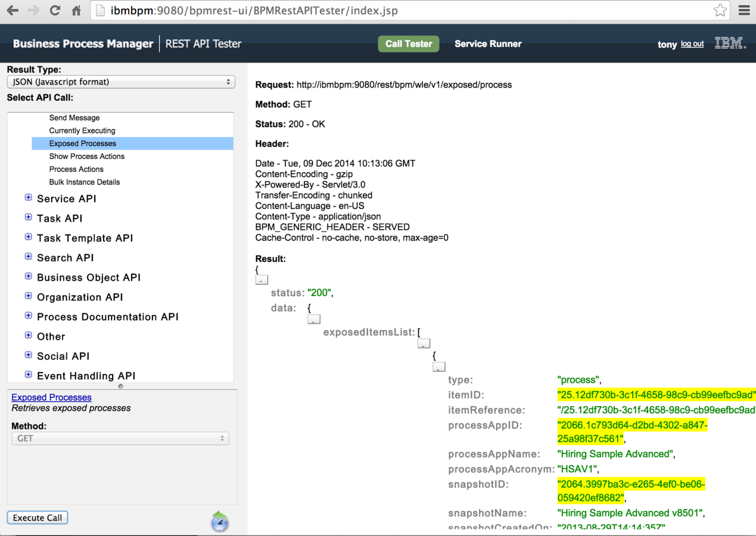
Task: Open the Method GET dropdown
Action: (120, 438)
